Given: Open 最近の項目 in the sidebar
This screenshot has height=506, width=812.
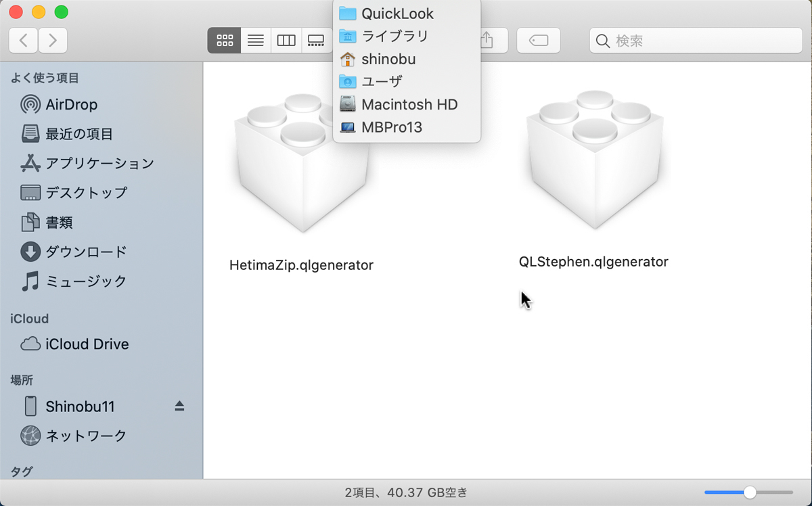Looking at the screenshot, I should coord(101,134).
